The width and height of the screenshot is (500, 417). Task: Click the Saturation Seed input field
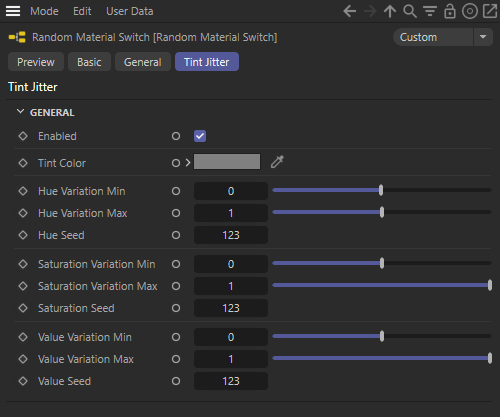point(231,308)
